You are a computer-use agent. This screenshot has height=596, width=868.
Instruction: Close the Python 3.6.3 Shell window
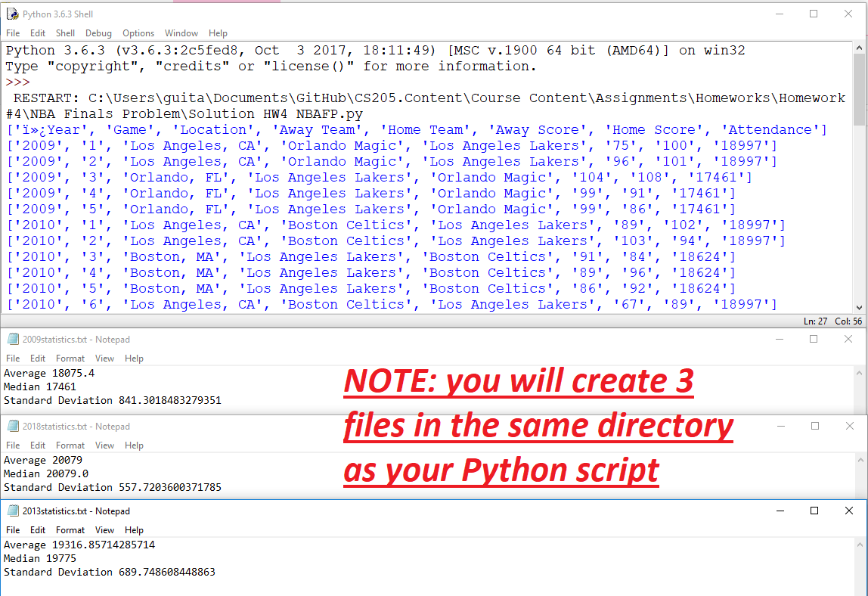(x=848, y=14)
